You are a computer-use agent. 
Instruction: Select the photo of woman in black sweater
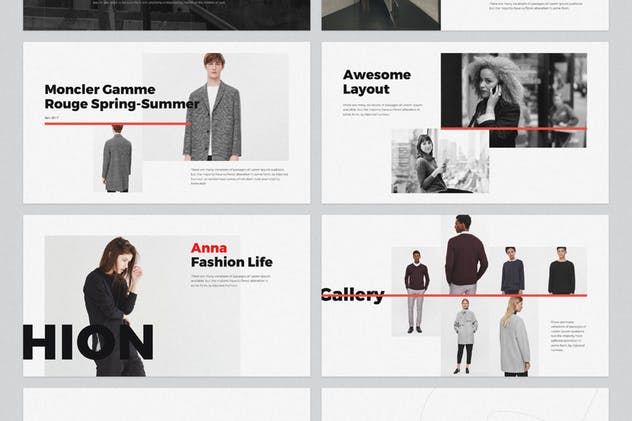[142, 306]
